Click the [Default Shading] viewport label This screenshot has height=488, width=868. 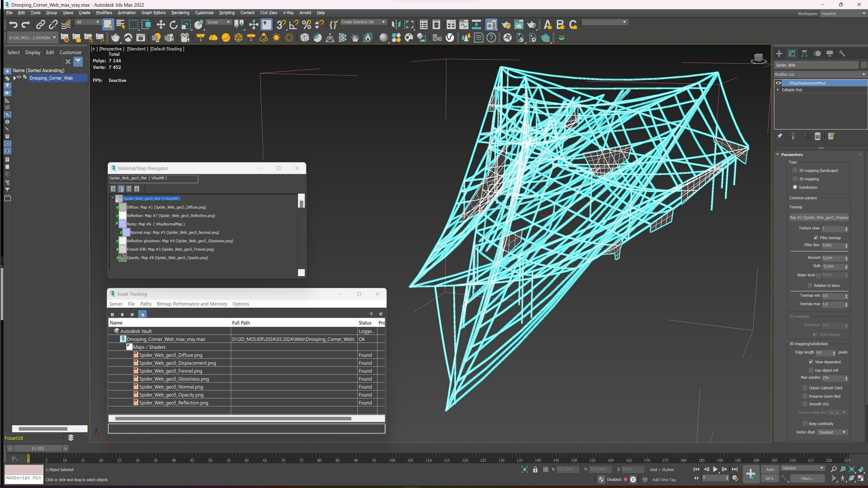tap(167, 49)
